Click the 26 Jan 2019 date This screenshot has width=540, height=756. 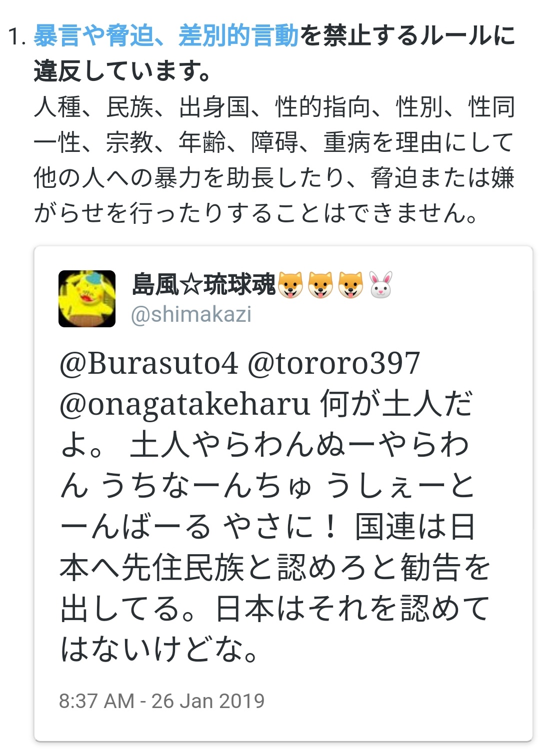tap(207, 701)
